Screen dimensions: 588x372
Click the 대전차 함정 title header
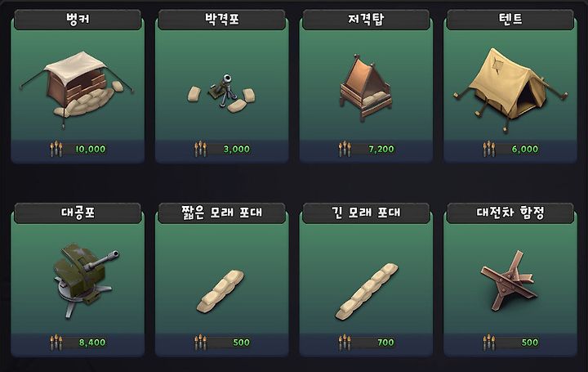tap(510, 213)
